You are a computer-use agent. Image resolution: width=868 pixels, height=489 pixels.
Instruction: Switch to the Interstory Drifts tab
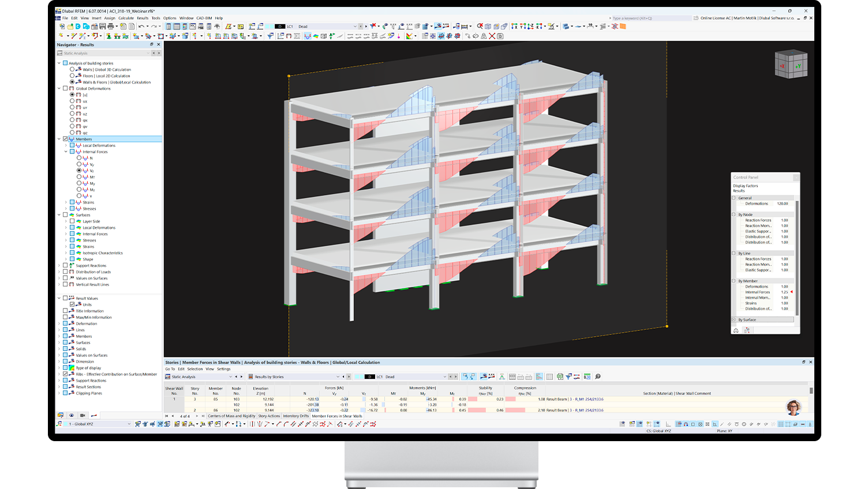click(x=296, y=415)
